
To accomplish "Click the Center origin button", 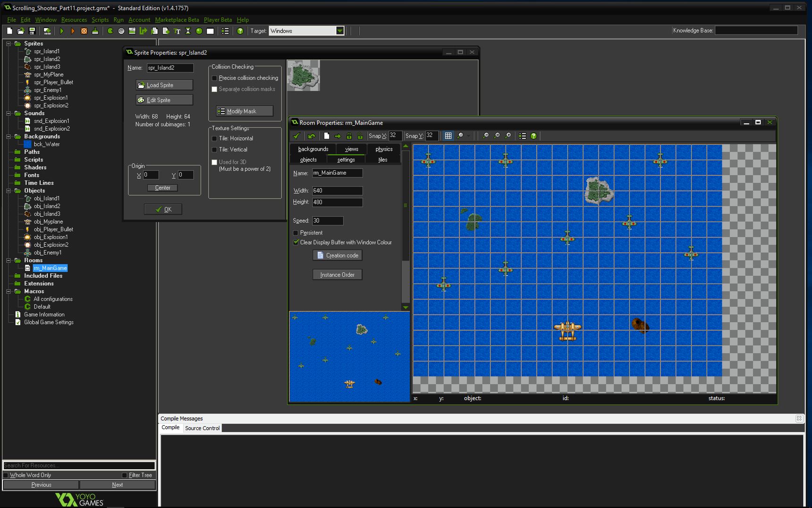I will click(x=162, y=188).
